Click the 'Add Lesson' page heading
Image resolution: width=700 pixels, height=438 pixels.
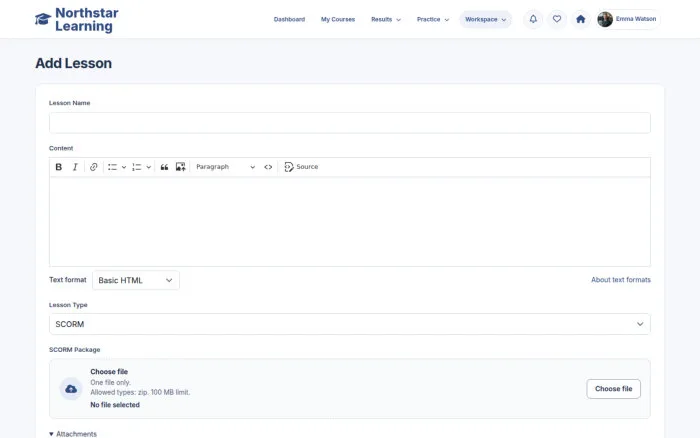(74, 63)
